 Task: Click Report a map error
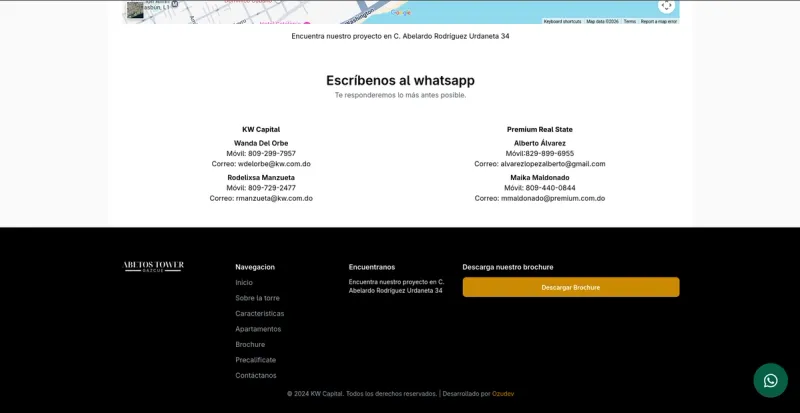click(659, 21)
